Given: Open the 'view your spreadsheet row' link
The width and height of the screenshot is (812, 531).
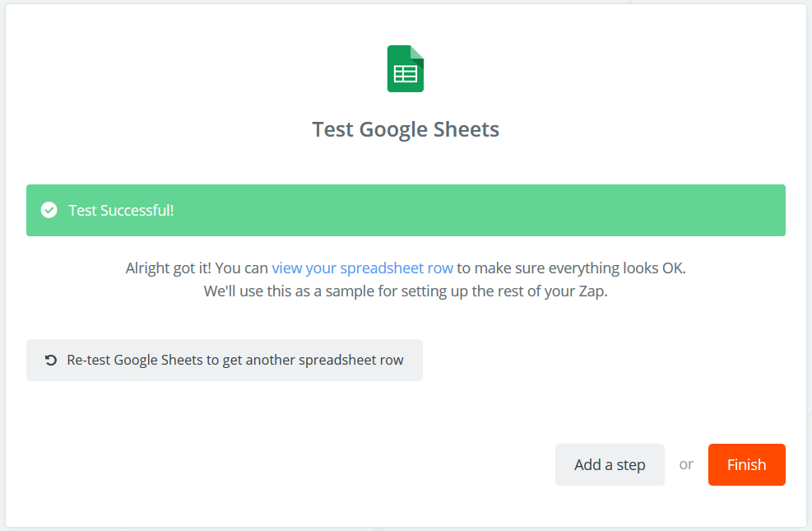Looking at the screenshot, I should (x=362, y=268).
